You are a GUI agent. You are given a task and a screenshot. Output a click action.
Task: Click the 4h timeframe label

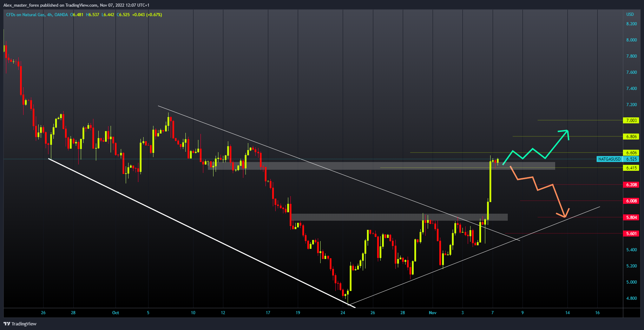point(50,15)
